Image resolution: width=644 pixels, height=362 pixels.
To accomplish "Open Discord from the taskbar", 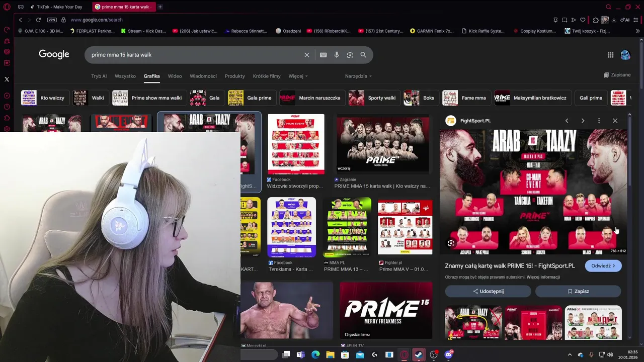I will click(x=448, y=354).
